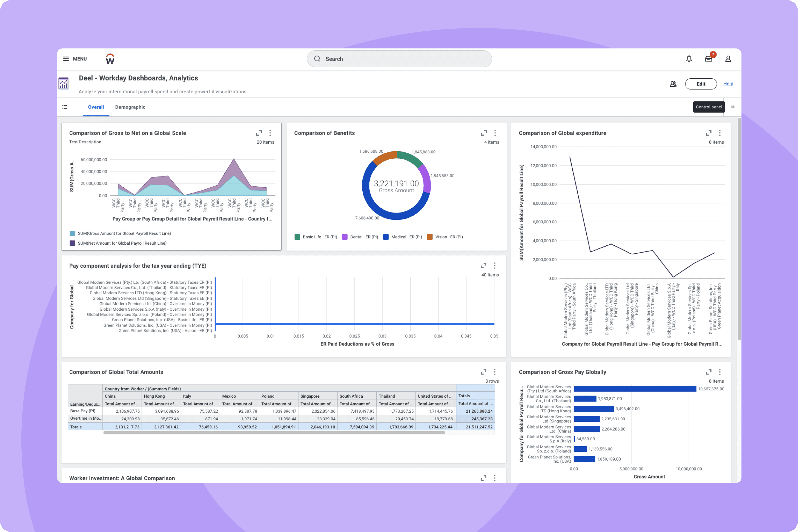Open the dashboard list icon left of Overall tab
798x532 pixels.
point(65,107)
